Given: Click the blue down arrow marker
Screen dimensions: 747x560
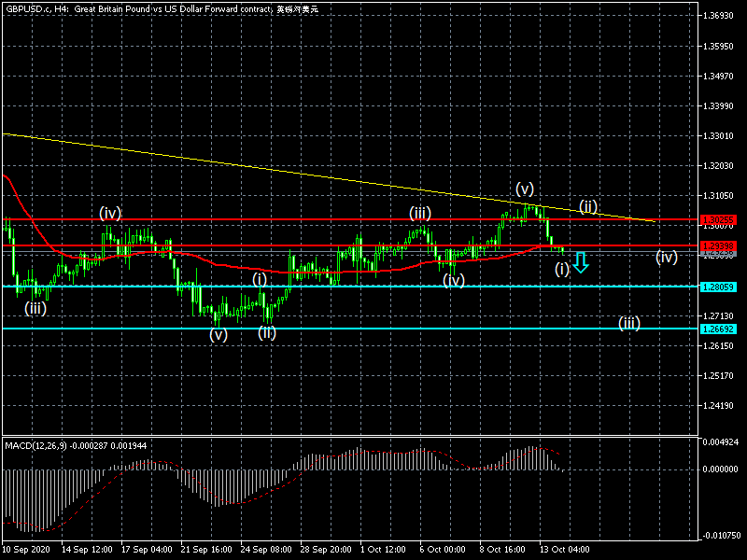Looking at the screenshot, I should pos(581,262).
